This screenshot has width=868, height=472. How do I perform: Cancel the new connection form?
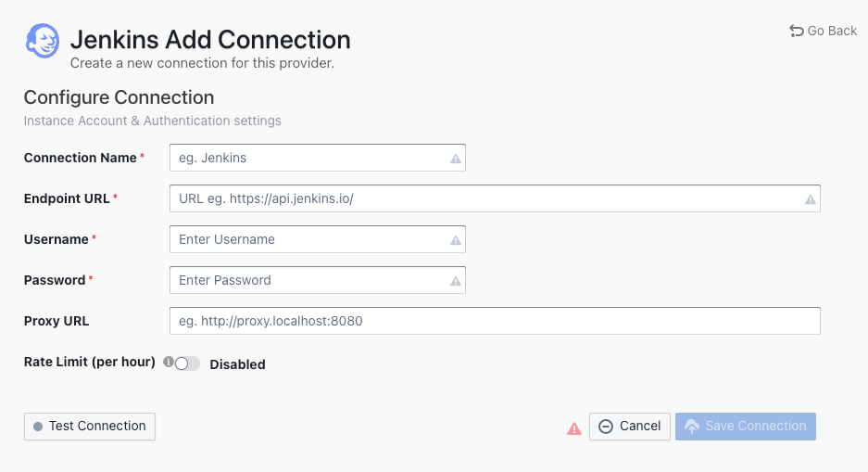(x=629, y=427)
